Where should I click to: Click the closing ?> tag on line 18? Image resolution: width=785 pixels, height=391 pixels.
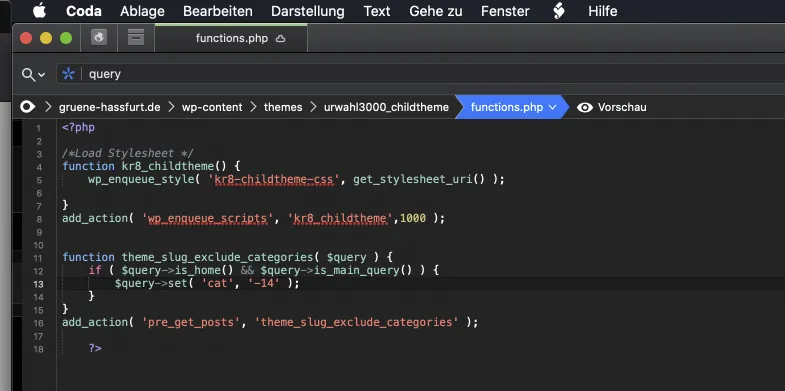click(95, 348)
